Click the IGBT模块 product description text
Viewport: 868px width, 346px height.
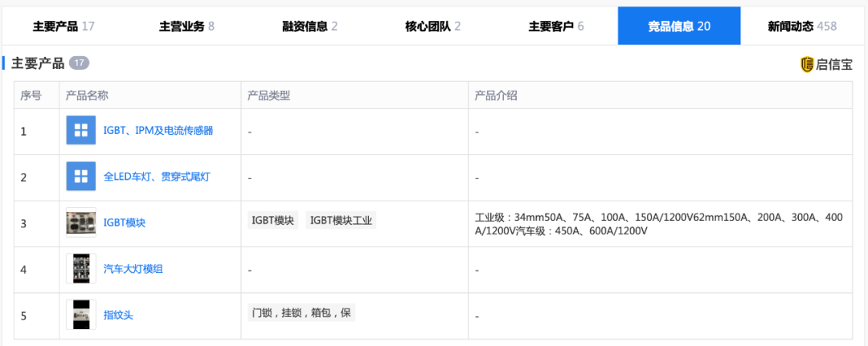coord(659,224)
